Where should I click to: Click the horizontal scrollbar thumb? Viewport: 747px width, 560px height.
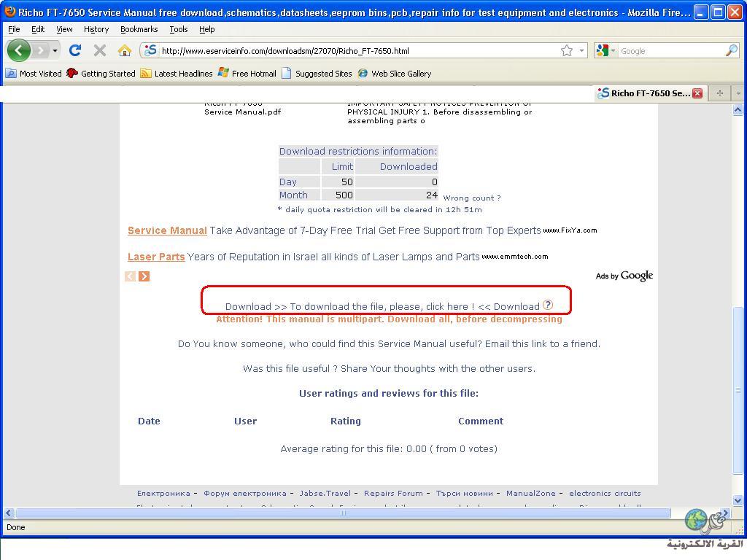tap(343, 513)
